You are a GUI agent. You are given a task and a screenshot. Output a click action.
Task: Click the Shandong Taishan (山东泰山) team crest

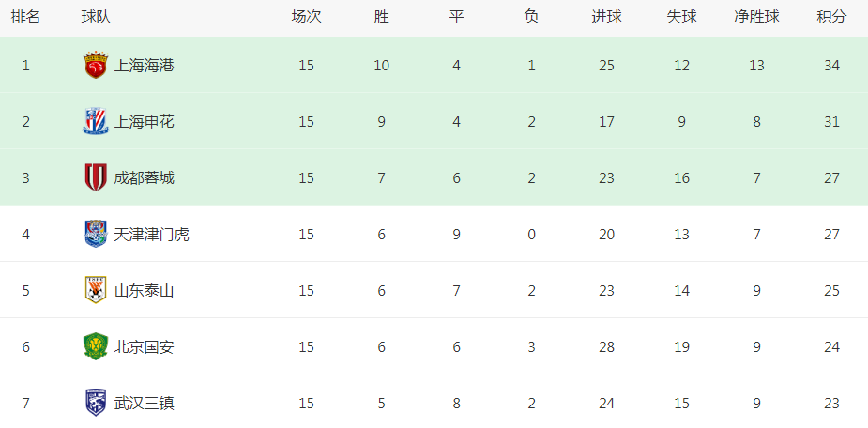pyautogui.click(x=95, y=291)
